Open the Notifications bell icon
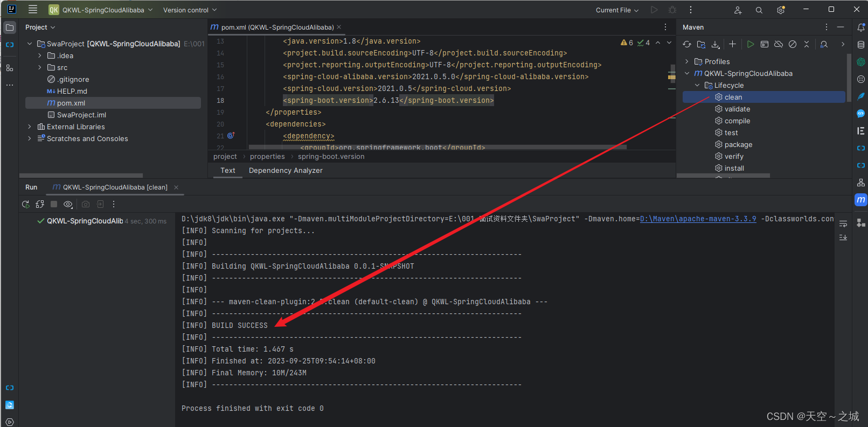Viewport: 868px width, 427px height. point(861,27)
